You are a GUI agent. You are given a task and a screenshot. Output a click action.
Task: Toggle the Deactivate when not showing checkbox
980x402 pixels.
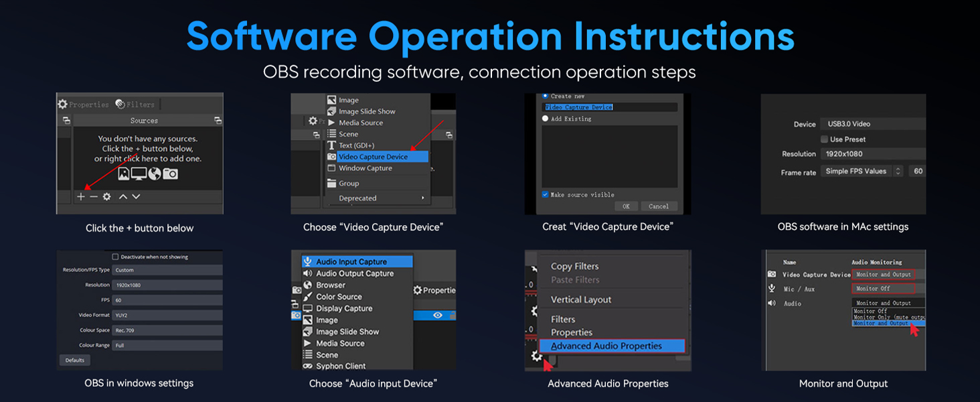pos(115,257)
